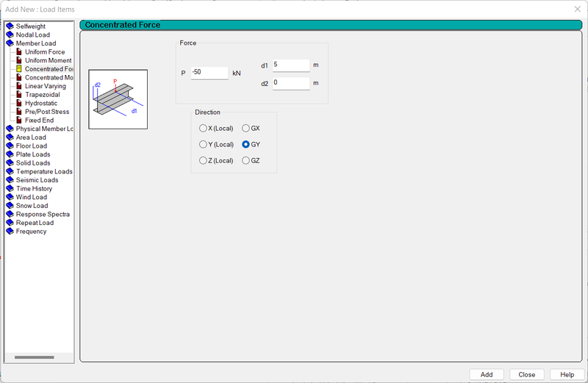Open the Nodal Load category

tap(33, 35)
